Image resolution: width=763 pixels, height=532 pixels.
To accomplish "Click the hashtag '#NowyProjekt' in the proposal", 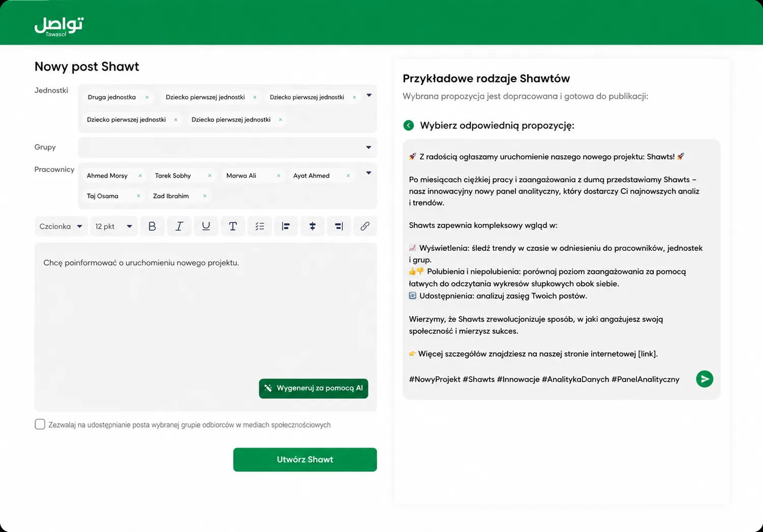I will point(435,380).
